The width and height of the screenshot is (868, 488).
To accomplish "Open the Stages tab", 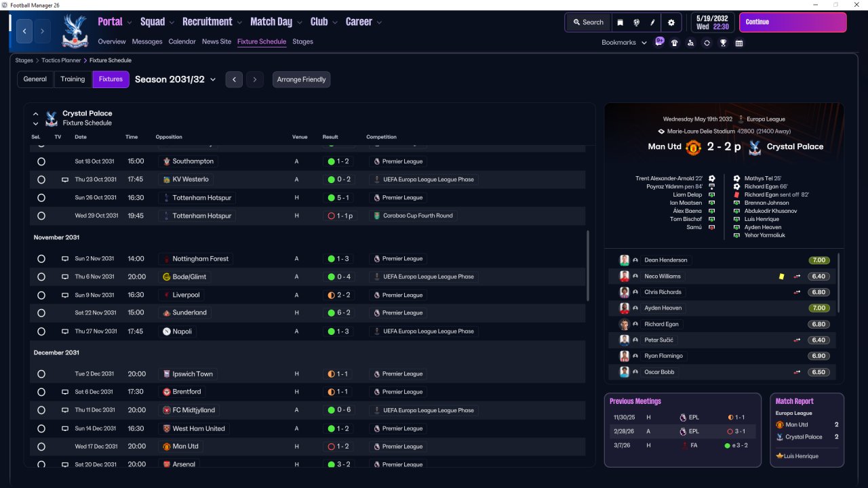I will point(302,42).
